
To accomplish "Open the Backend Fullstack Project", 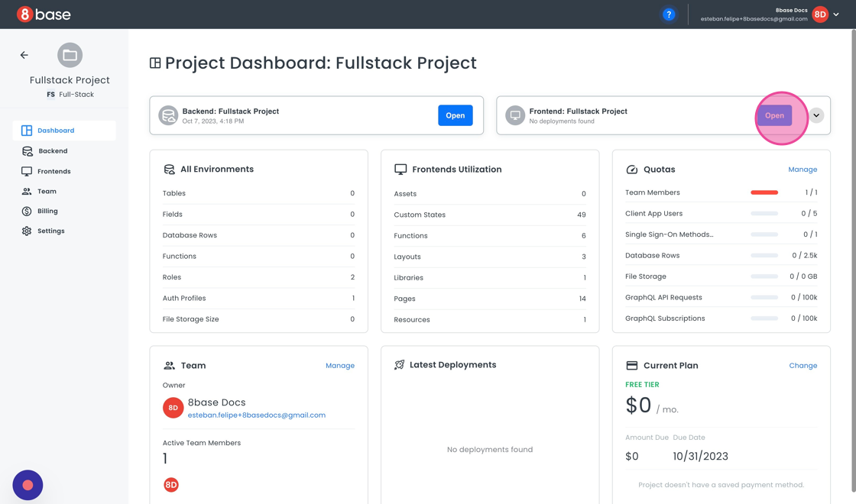I will [455, 115].
